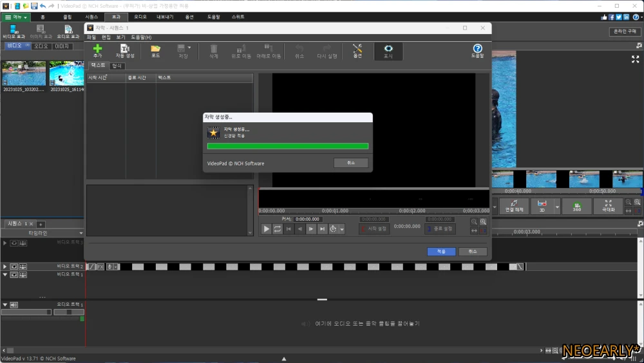Click 비디오 효과 icon in VideoPad ribbon
Screen dimensions: 644x363
14,32
